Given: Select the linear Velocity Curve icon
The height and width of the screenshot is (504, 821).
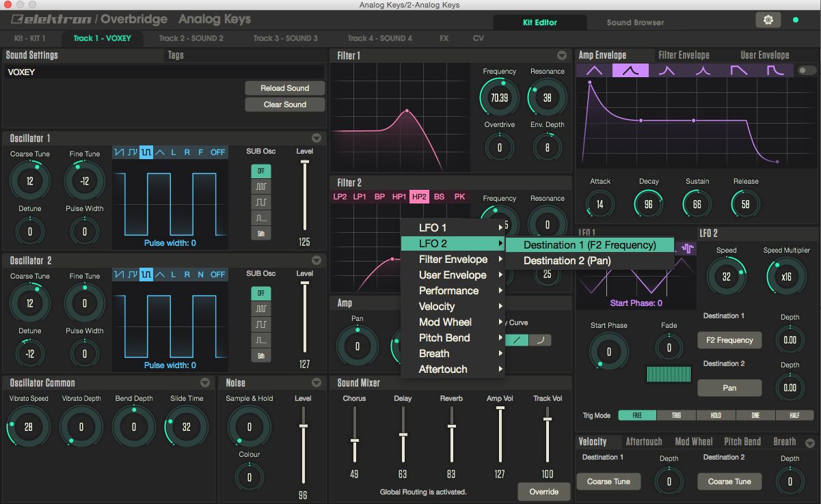Looking at the screenshot, I should click(x=518, y=339).
